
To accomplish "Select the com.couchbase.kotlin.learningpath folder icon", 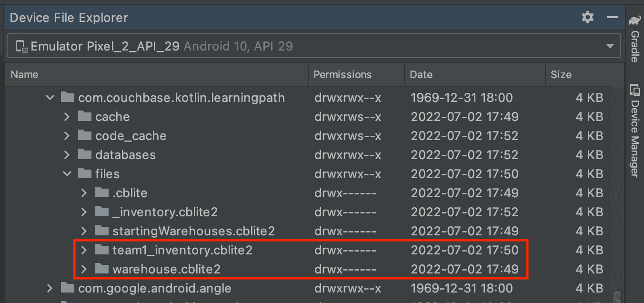I will coord(68,98).
